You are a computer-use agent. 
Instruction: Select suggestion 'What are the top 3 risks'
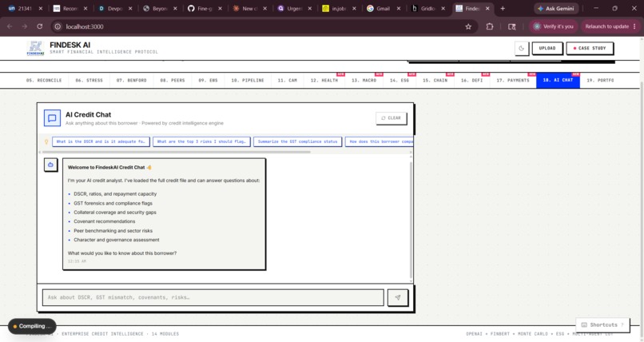click(x=201, y=141)
